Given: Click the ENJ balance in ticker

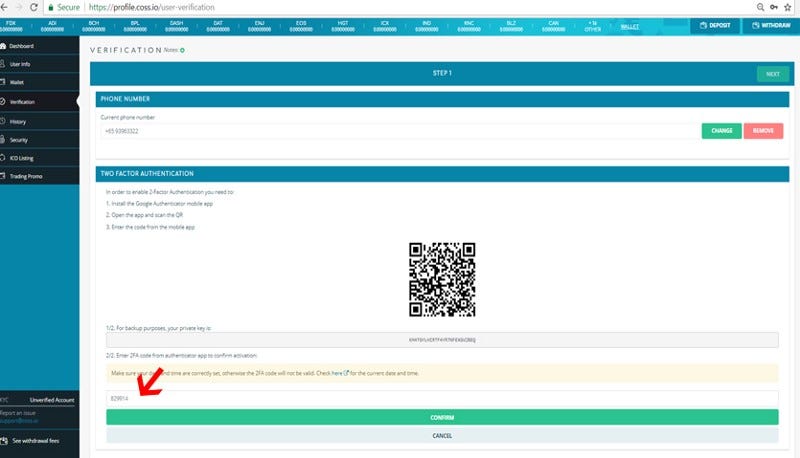Looking at the screenshot, I should click(259, 27).
